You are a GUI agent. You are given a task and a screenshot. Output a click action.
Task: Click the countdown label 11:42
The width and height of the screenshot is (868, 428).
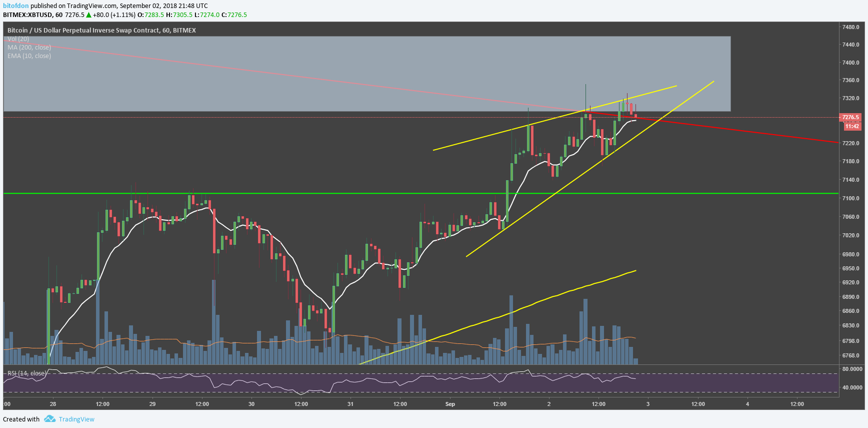click(852, 127)
